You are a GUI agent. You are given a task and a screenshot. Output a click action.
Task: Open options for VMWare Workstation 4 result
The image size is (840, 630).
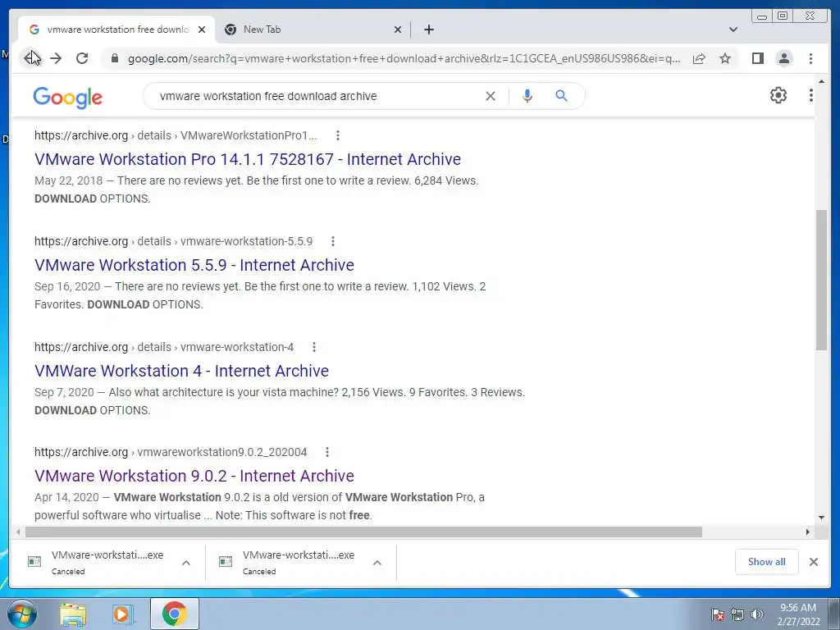(x=314, y=347)
